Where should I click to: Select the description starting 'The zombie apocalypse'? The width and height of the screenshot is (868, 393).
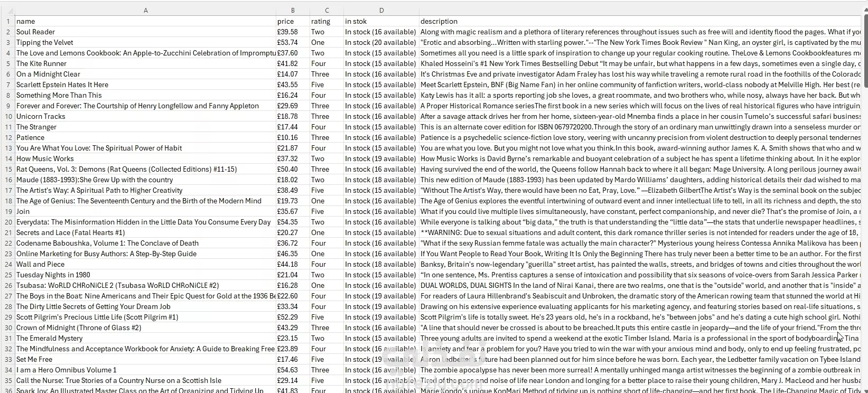[x=640, y=370]
